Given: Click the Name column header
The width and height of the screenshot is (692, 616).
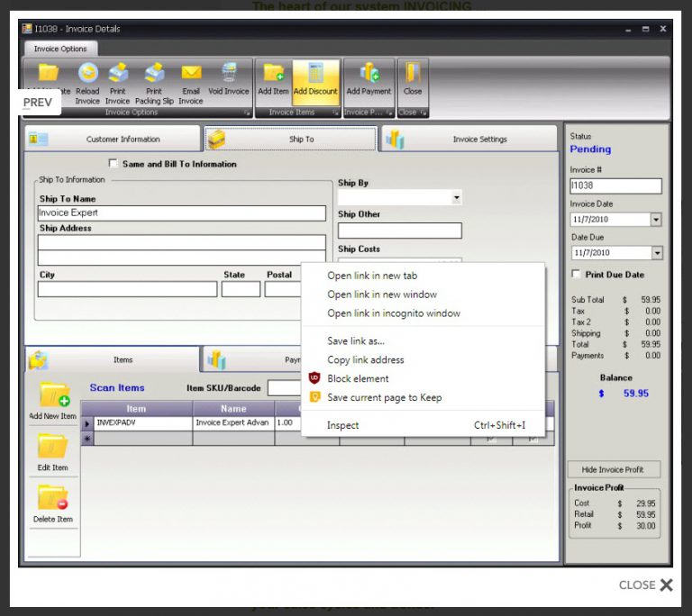Looking at the screenshot, I should coord(233,409).
